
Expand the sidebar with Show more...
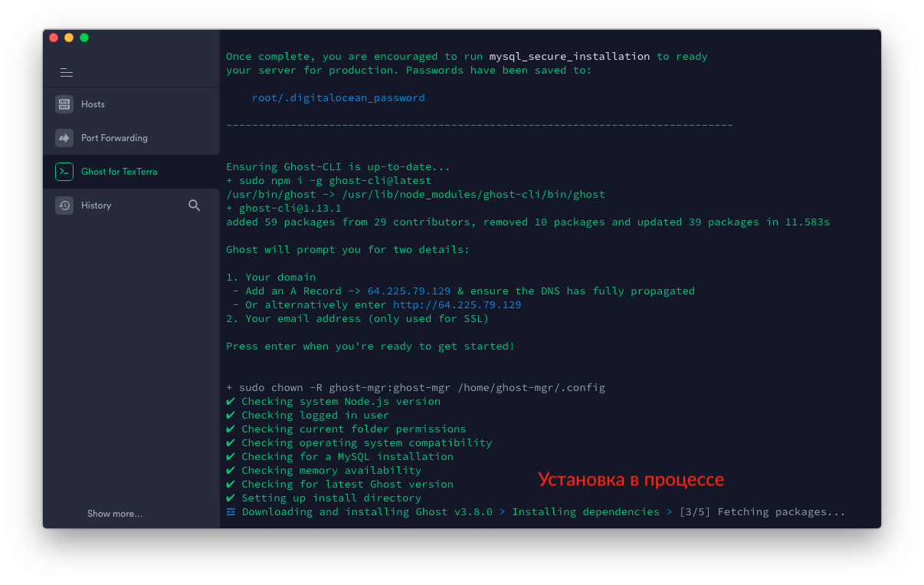coord(115,514)
